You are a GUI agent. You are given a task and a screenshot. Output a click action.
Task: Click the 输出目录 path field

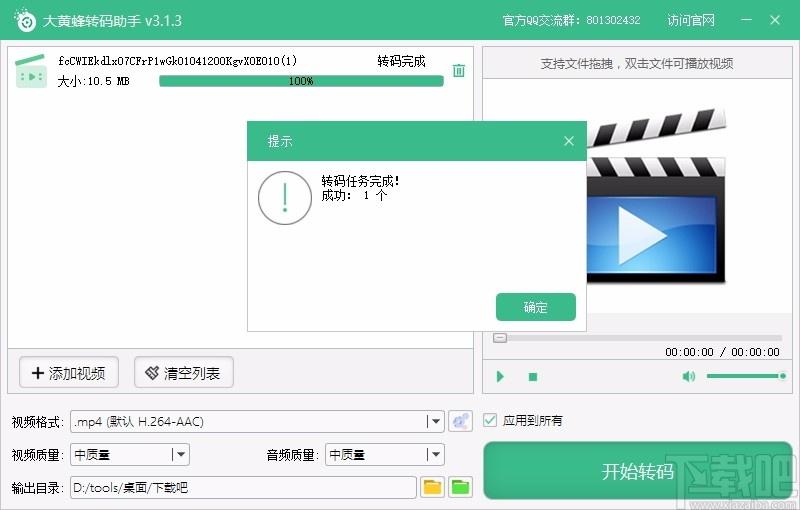243,488
